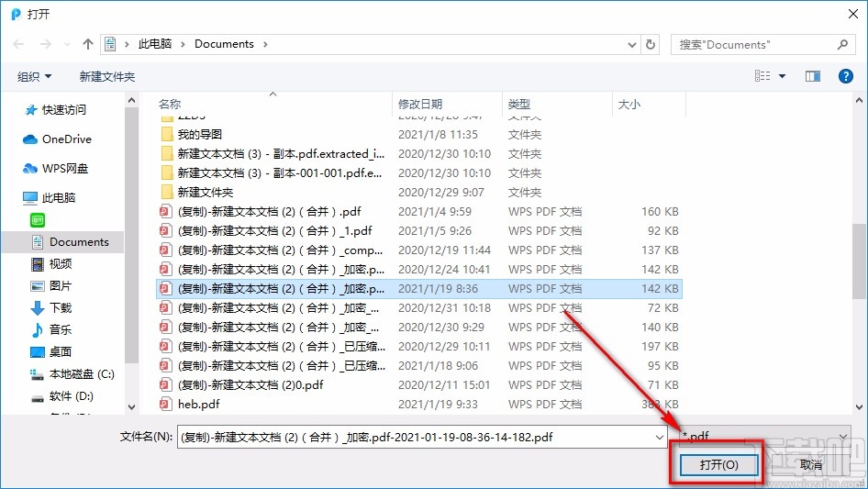This screenshot has width=868, height=489.
Task: Change the view layout icon
Action: [762, 76]
